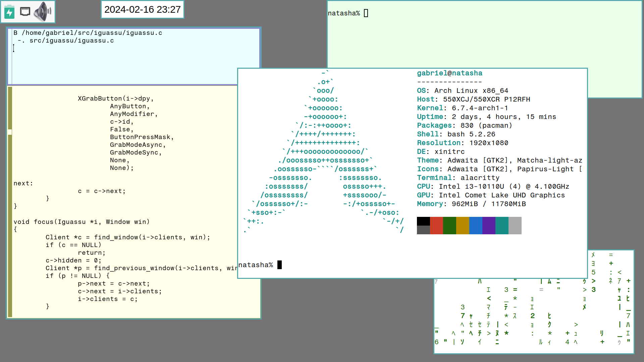This screenshot has height=362, width=644.
Task: Click the date and time clock widget
Action: (x=142, y=10)
